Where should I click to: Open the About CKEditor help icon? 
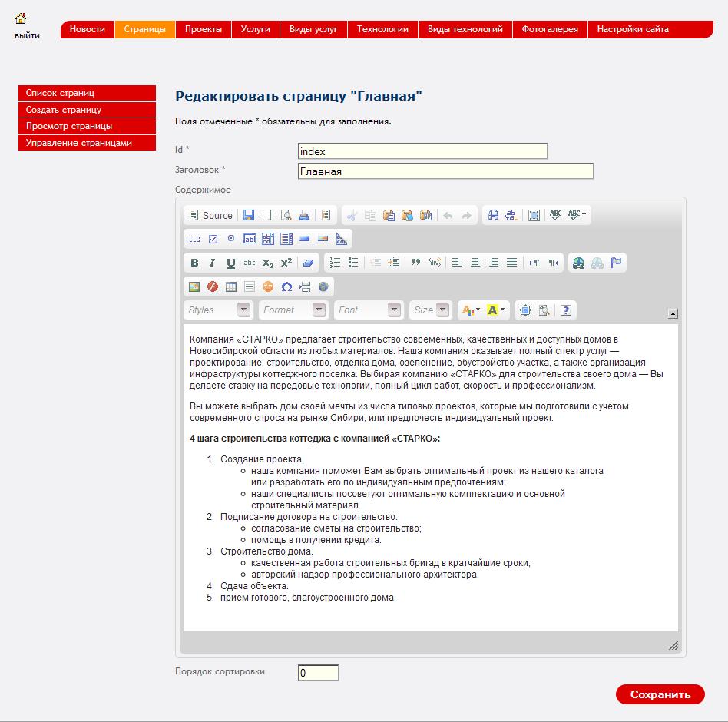coord(565,310)
